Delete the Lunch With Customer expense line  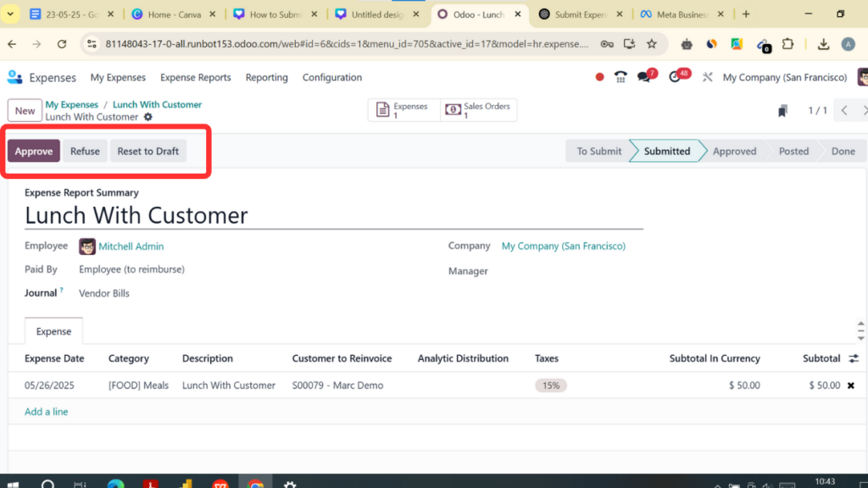[x=851, y=385]
